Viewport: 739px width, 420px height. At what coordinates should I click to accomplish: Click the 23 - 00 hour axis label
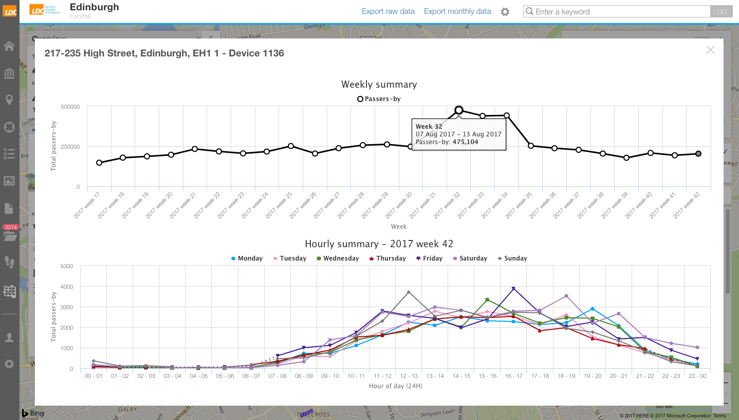(x=698, y=376)
